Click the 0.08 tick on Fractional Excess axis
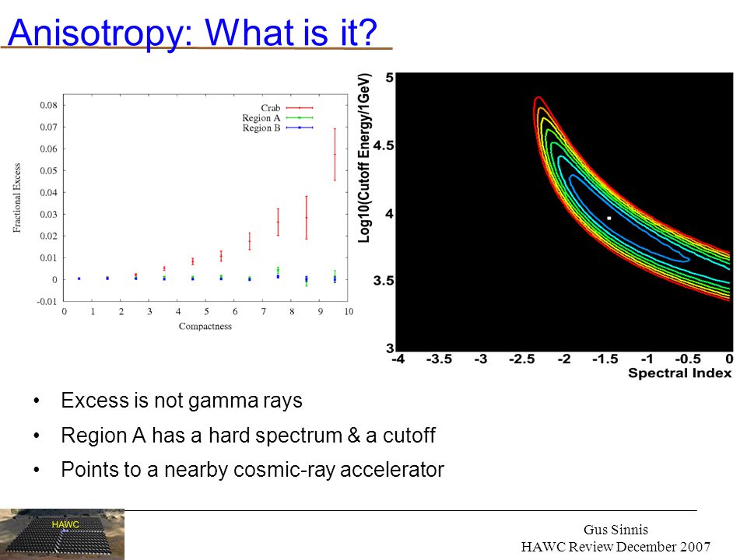The height and width of the screenshot is (560, 747). point(48,105)
